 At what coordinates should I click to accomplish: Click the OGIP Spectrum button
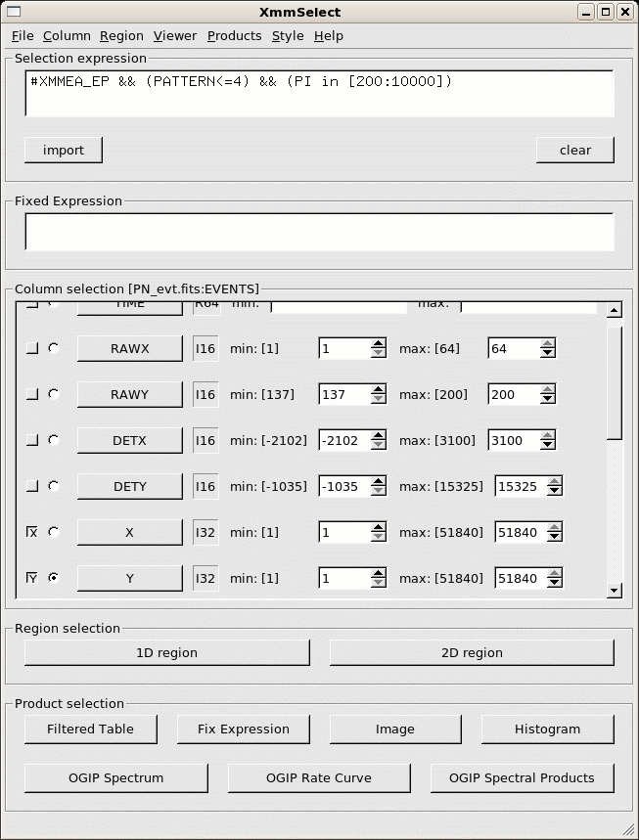(115, 777)
